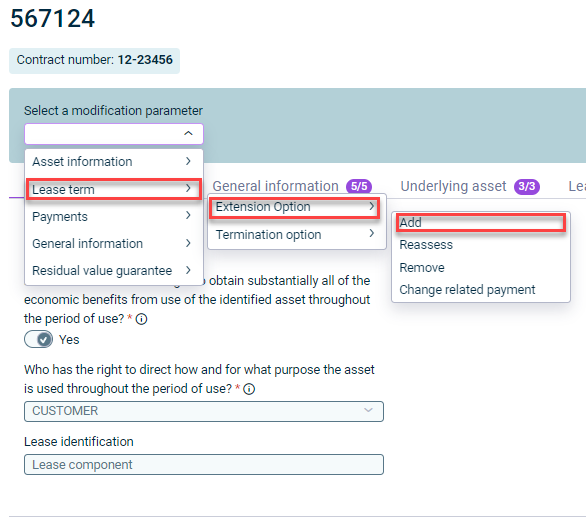Select Remove in the options list

422,268
